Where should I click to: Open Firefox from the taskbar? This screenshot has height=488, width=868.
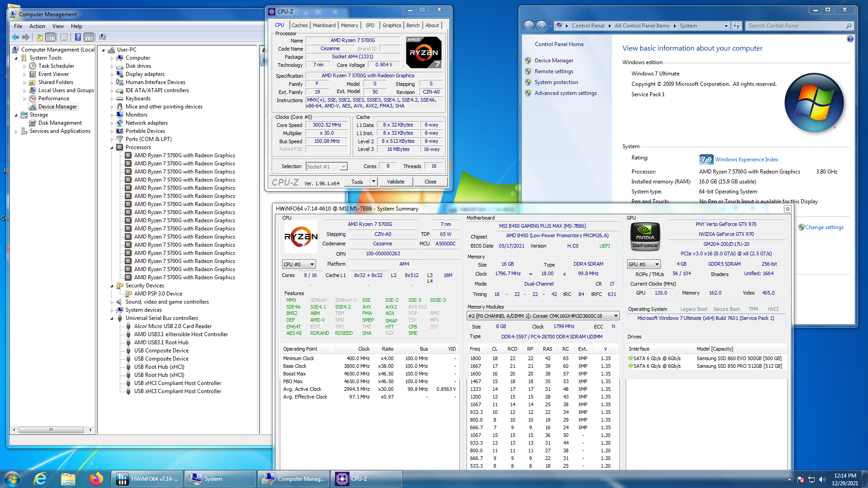(96, 479)
